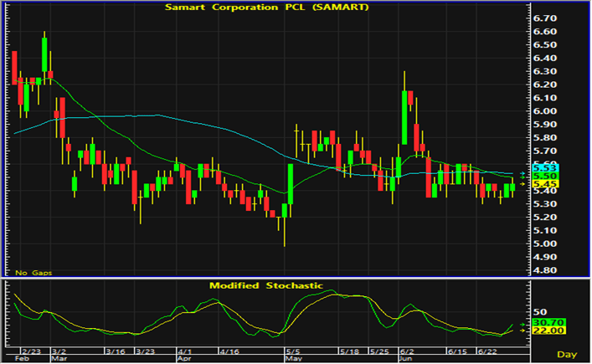Click the 50 level on stochastic axis
The image size is (592, 364).
click(540, 311)
